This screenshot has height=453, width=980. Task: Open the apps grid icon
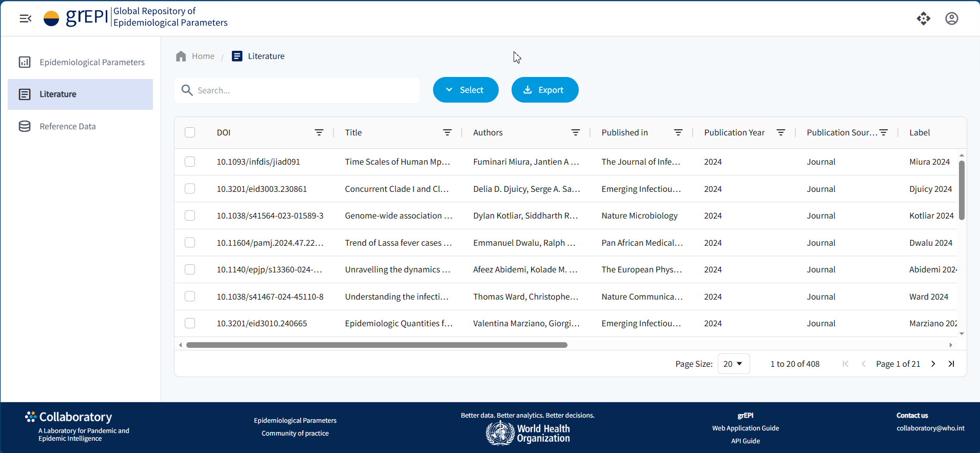[924, 18]
